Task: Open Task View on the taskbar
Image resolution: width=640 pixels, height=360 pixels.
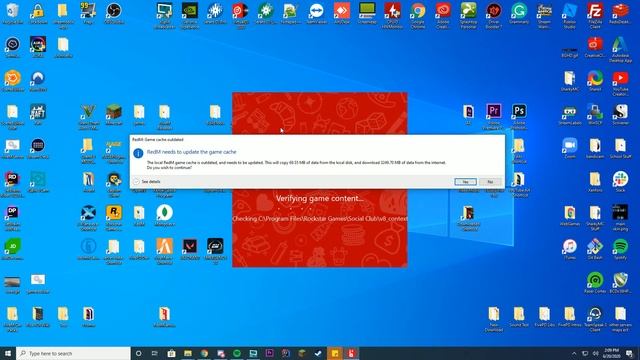Action: click(x=155, y=353)
